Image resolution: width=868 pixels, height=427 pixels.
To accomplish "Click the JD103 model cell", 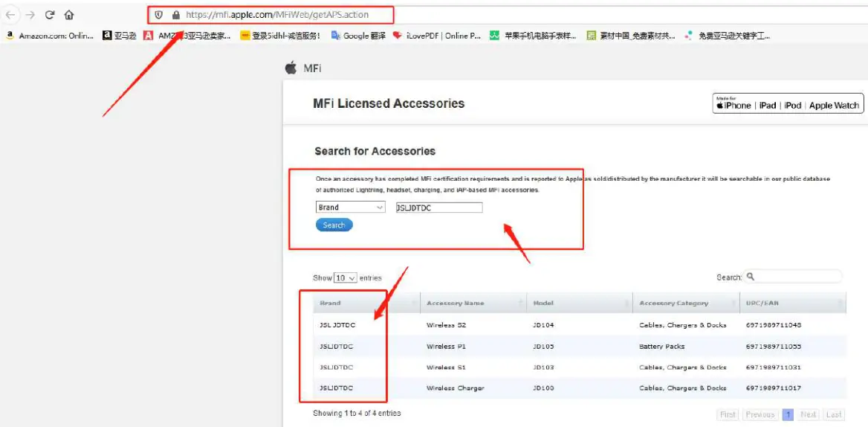I will click(543, 367).
